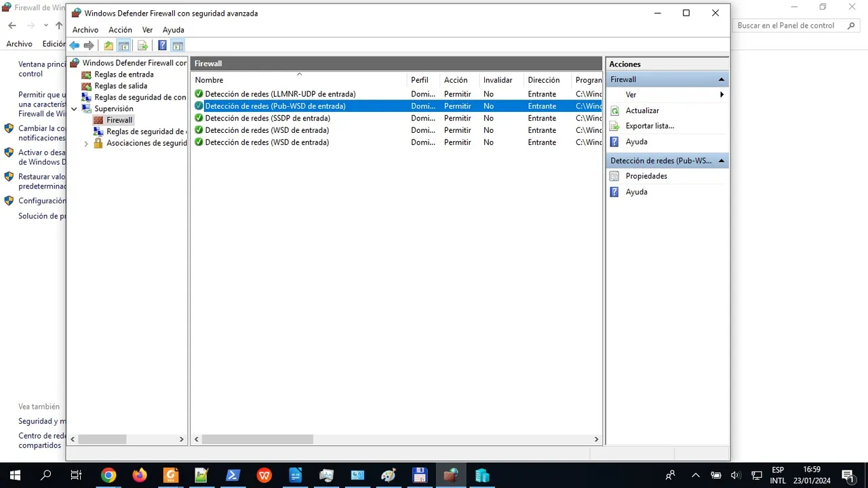The image size is (868, 488).
Task: Click the floppy disk app on taskbar
Action: 419,475
